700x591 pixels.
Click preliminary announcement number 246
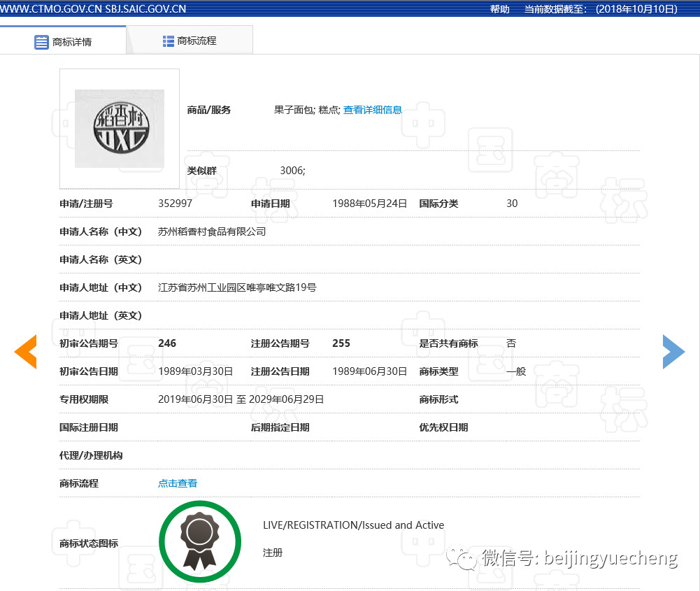coord(167,343)
